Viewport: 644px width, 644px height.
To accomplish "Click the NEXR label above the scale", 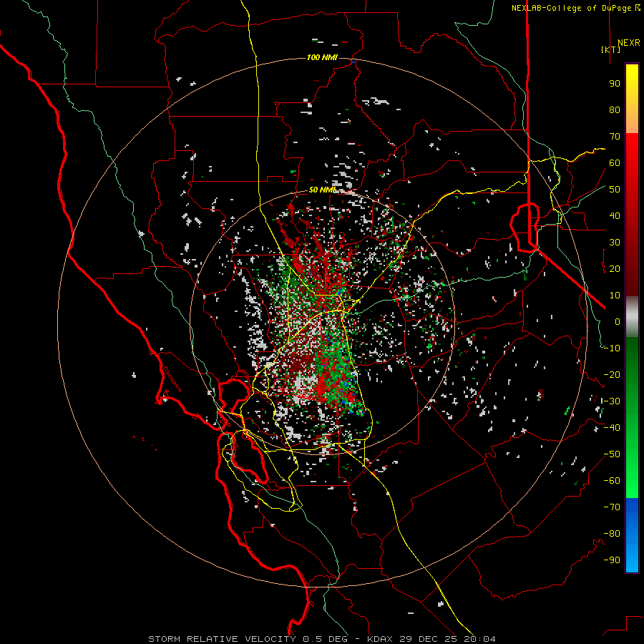I will point(628,43).
